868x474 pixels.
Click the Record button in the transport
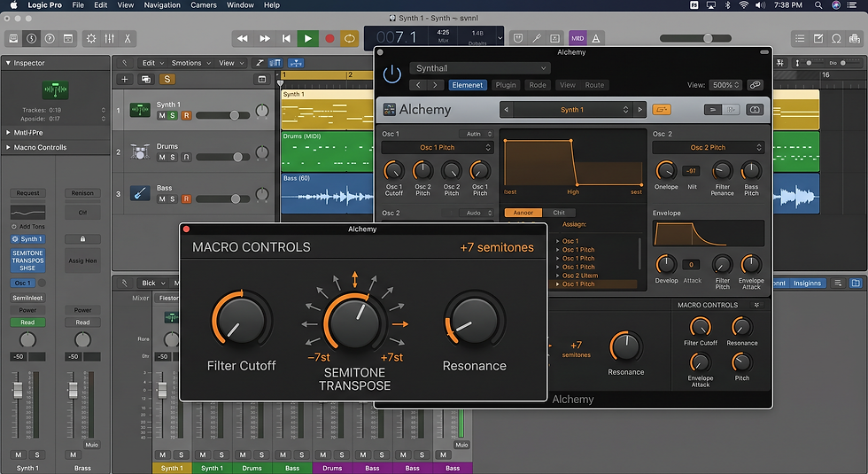click(x=329, y=39)
